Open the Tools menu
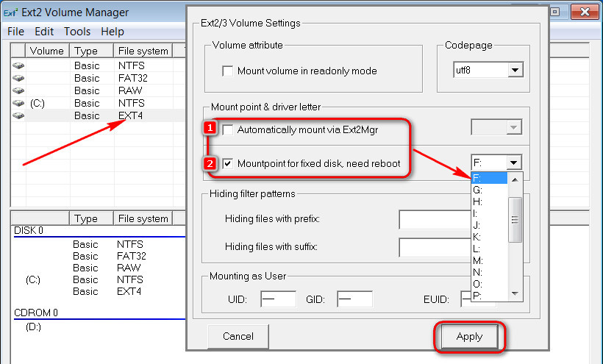Image resolution: width=603 pixels, height=364 pixels. coord(77,32)
